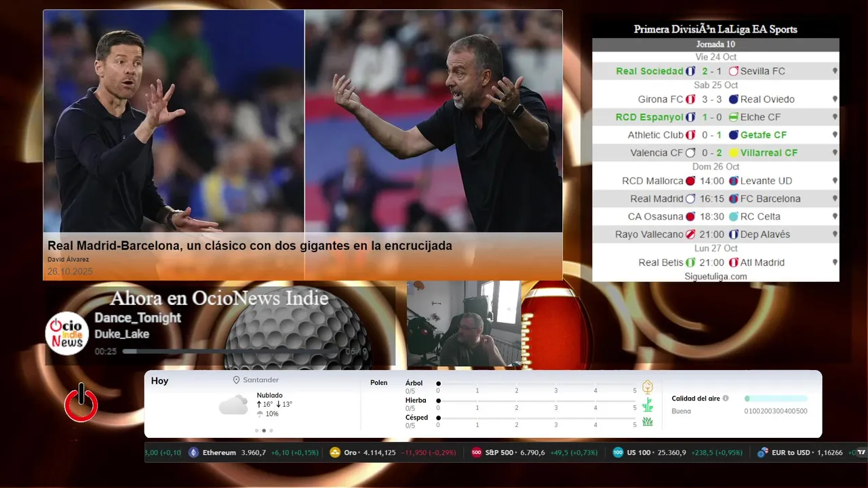
Task: Click the Nublado weather condition text
Action: point(270,395)
